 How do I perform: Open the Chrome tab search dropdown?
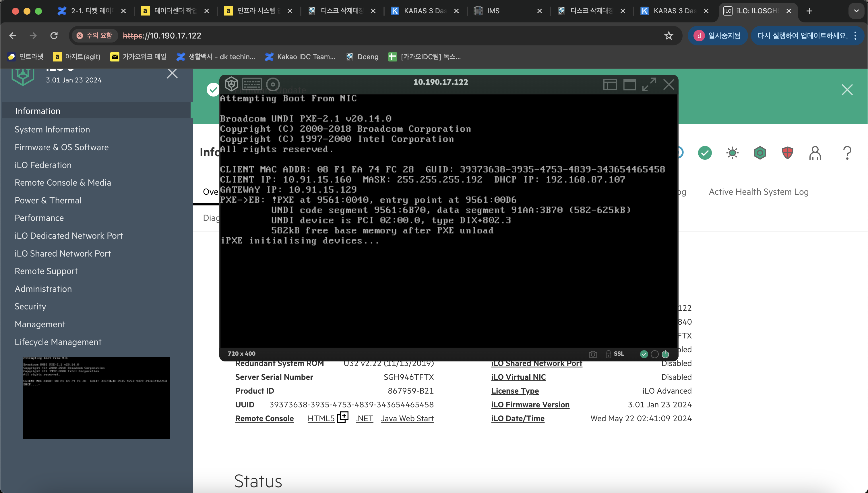[x=856, y=11]
